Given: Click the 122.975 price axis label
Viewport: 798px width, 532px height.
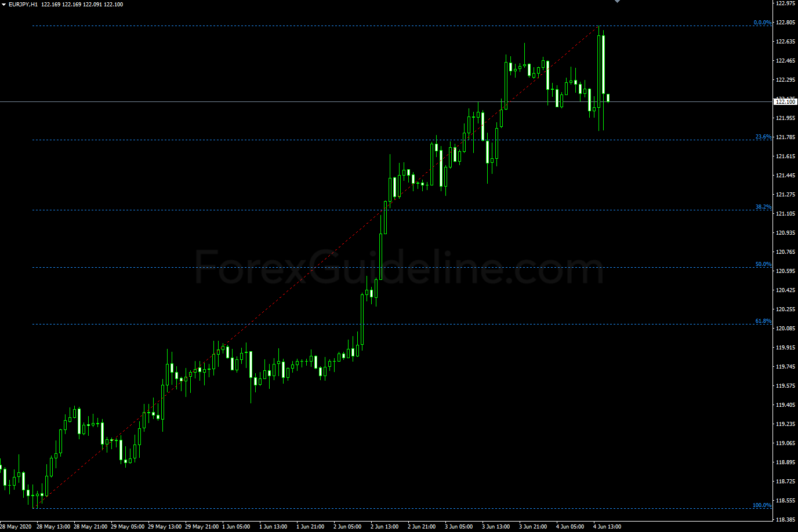Looking at the screenshot, I should coord(785,3).
